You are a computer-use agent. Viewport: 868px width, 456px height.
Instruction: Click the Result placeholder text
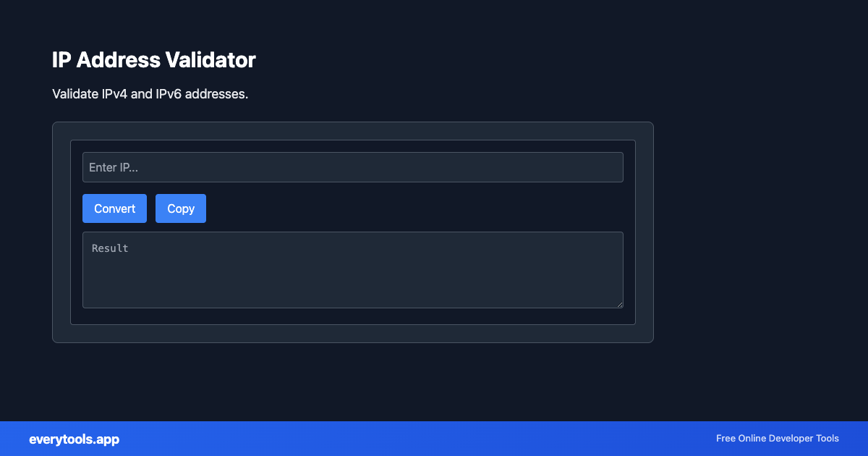tap(110, 248)
